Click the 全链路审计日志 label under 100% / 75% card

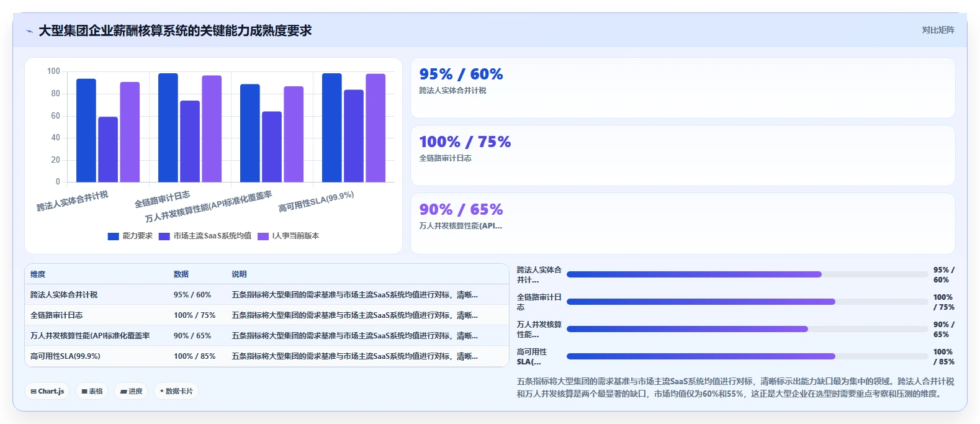pos(445,158)
